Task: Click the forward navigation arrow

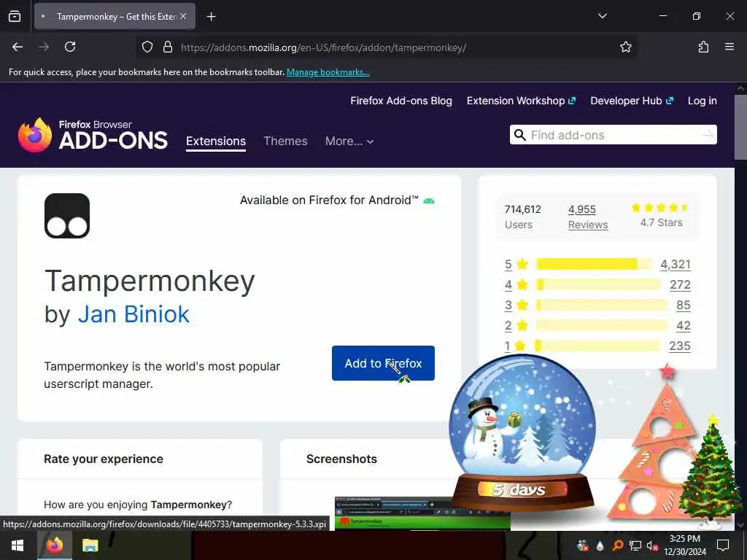Action: (44, 47)
